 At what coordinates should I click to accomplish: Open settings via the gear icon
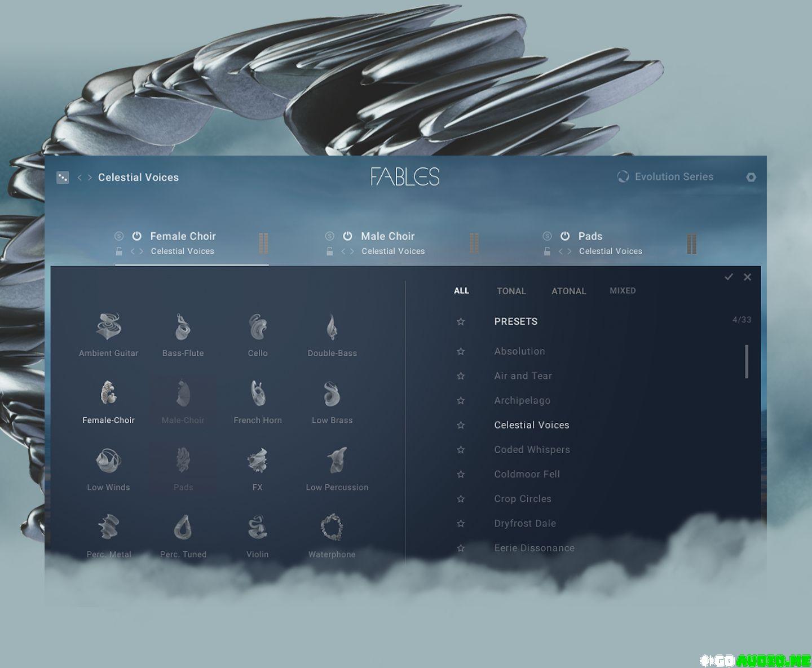click(x=751, y=177)
